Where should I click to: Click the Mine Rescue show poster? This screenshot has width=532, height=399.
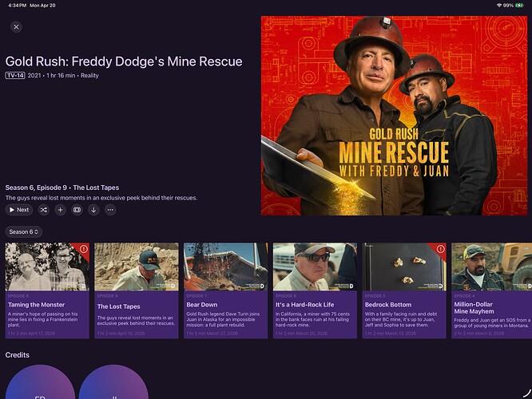point(395,116)
